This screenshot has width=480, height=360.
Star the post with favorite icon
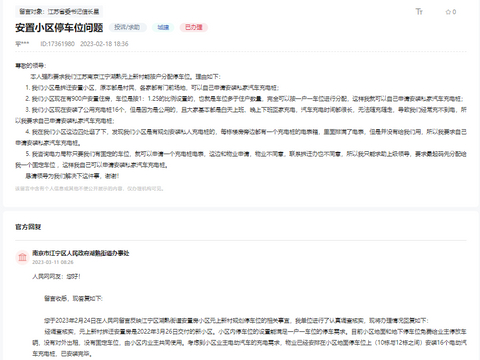click(x=451, y=12)
